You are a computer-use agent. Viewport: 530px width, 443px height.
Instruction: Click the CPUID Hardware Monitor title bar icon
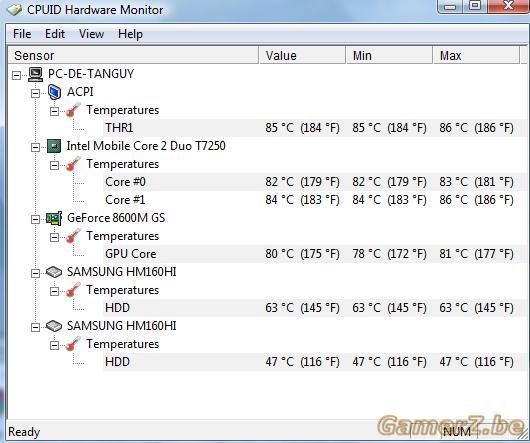14,10
